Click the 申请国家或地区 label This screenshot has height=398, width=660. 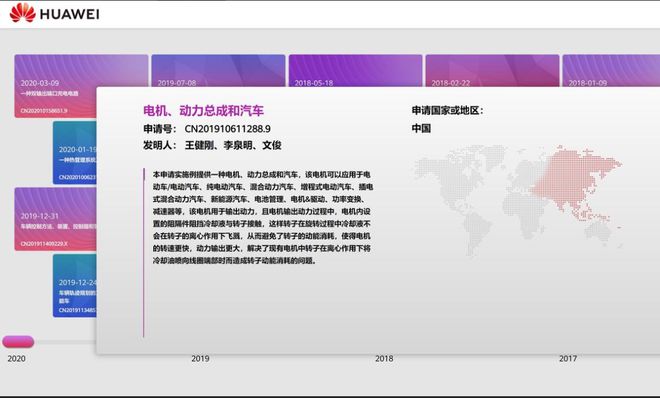click(x=447, y=111)
